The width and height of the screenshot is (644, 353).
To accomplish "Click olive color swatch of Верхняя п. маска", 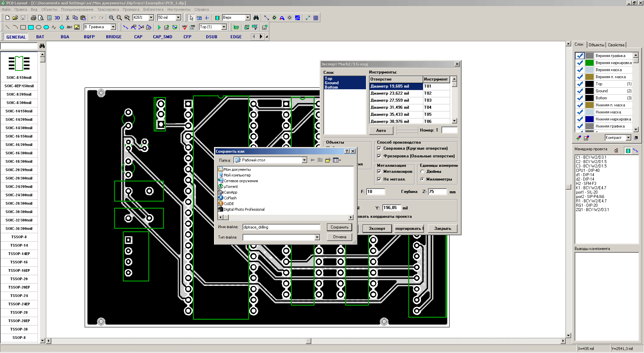I will (x=589, y=77).
